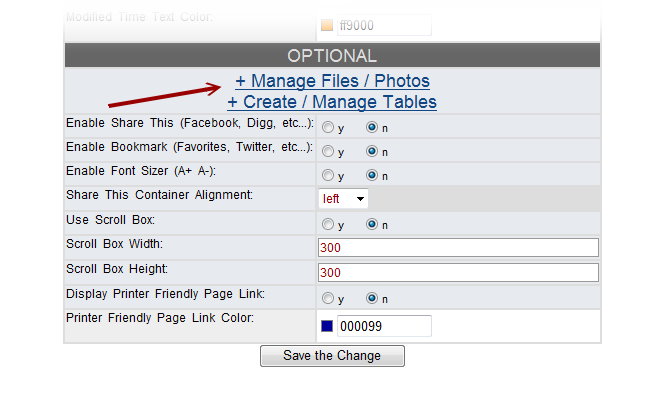Select 'n' for Enable Font Sizer
The width and height of the screenshot is (661, 411).
pyautogui.click(x=372, y=175)
